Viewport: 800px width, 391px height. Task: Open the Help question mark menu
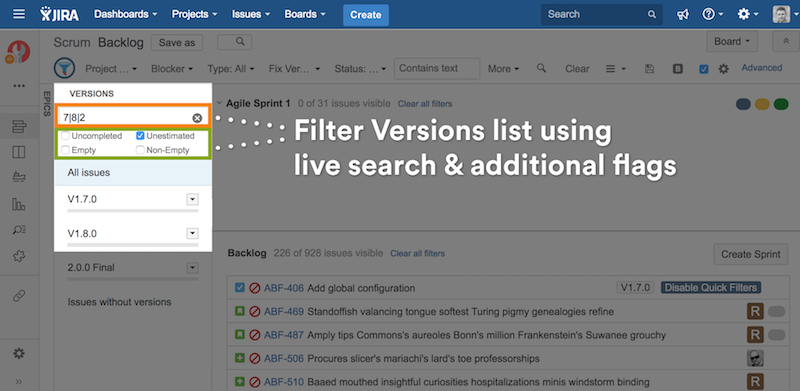click(x=713, y=14)
